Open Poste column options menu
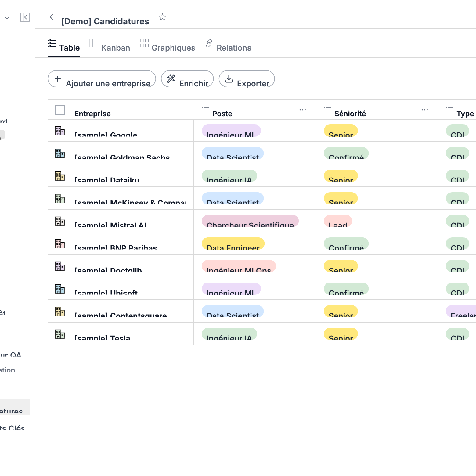The image size is (476, 476). 303,110
